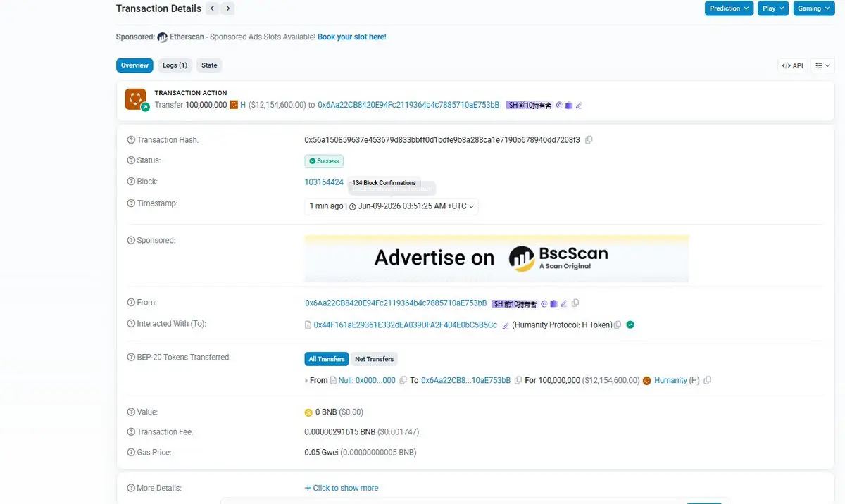Click the Interacted With (To) help icon
845x504 pixels.
[x=131, y=324]
